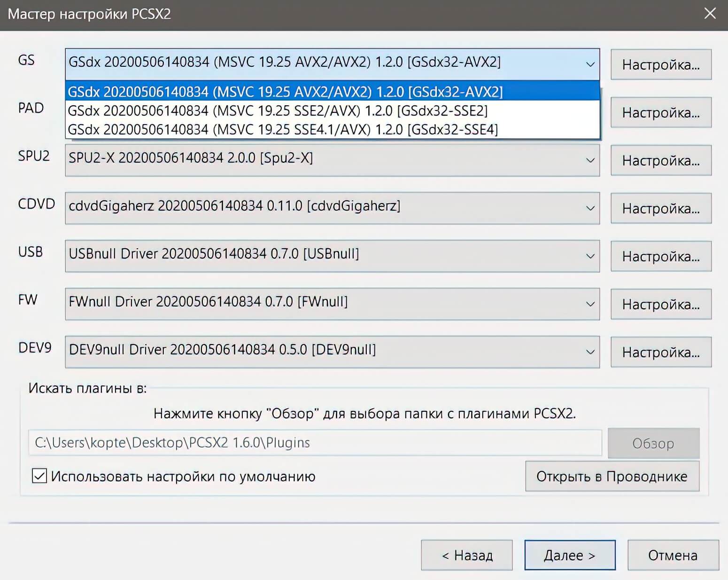Expand the FW plugin dropdown
Viewport: 728px width, 580px height.
(x=333, y=304)
